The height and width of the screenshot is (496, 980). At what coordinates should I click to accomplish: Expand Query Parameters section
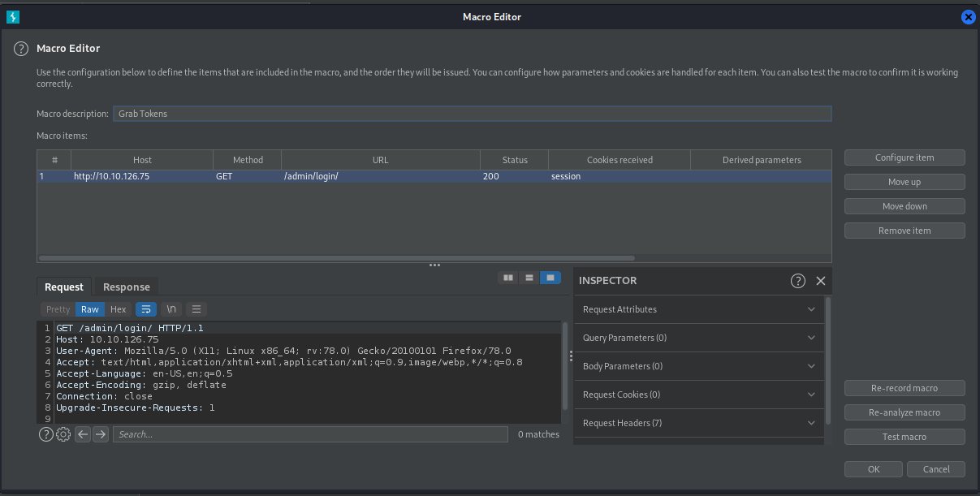[699, 338]
